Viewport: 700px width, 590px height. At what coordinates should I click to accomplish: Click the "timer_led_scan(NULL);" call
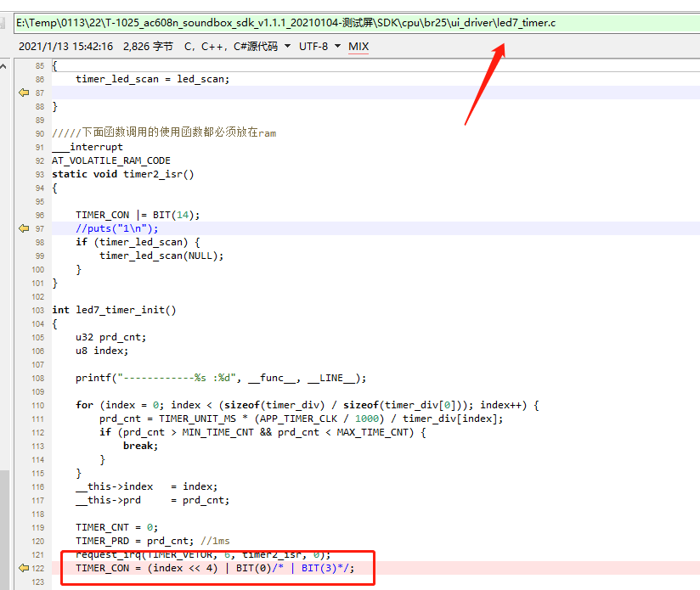[x=161, y=256]
